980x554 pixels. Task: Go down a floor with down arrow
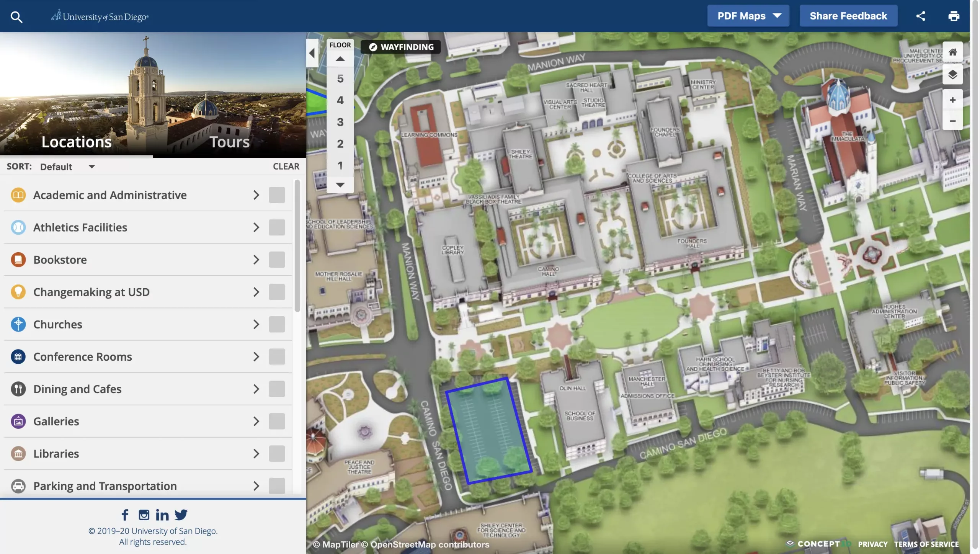click(x=340, y=185)
